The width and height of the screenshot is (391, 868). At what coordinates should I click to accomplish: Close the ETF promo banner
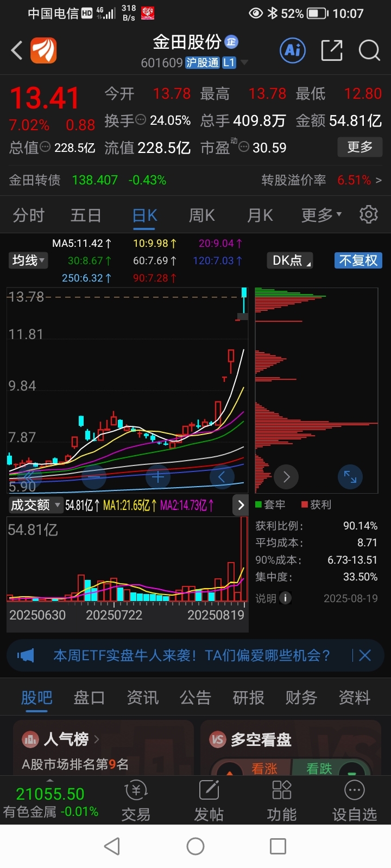[365, 655]
